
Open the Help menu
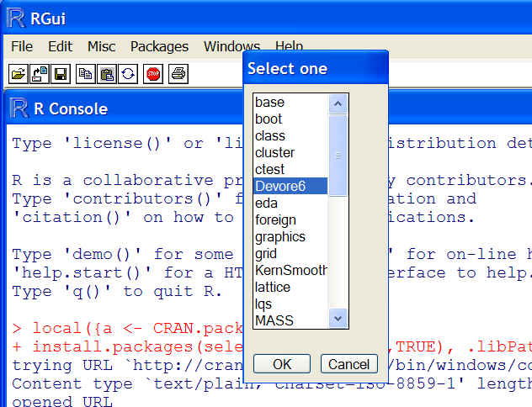[289, 45]
